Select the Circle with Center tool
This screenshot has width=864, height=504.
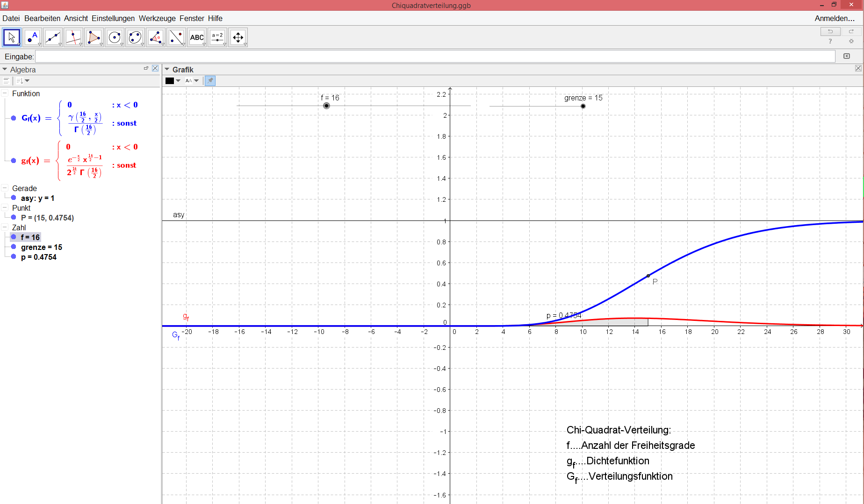[x=115, y=37]
